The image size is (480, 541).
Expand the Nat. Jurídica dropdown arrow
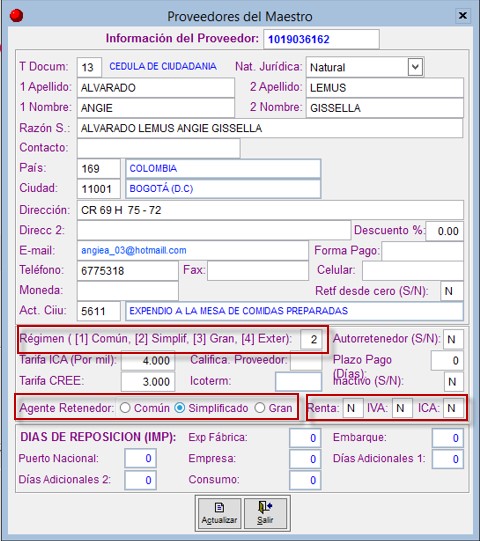pyautogui.click(x=415, y=67)
